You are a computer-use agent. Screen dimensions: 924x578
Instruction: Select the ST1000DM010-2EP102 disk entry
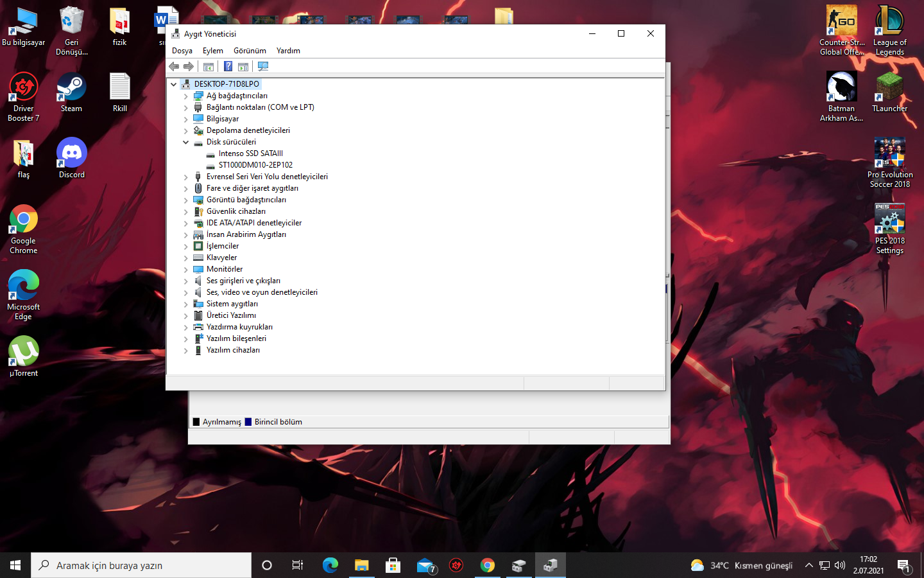[x=255, y=165]
